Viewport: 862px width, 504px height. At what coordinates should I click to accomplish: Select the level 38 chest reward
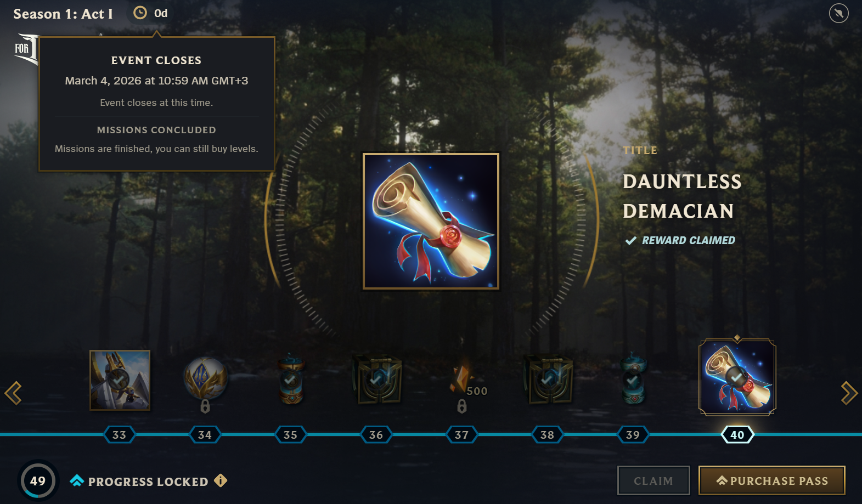549,379
